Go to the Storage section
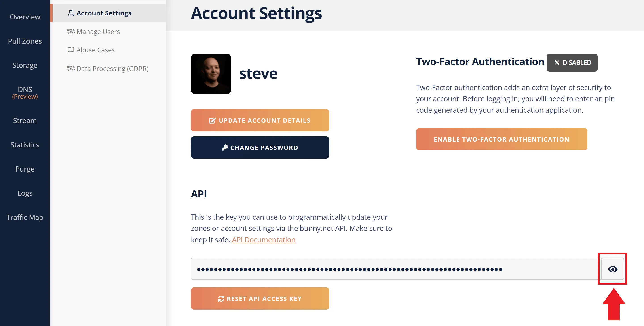This screenshot has width=644, height=326. click(x=25, y=65)
